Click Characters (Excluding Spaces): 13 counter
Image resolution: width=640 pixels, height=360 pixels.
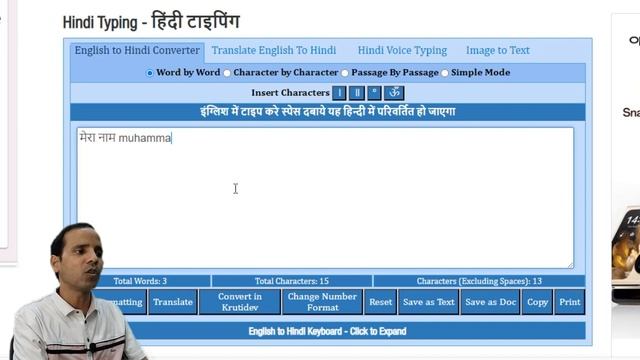point(479,281)
